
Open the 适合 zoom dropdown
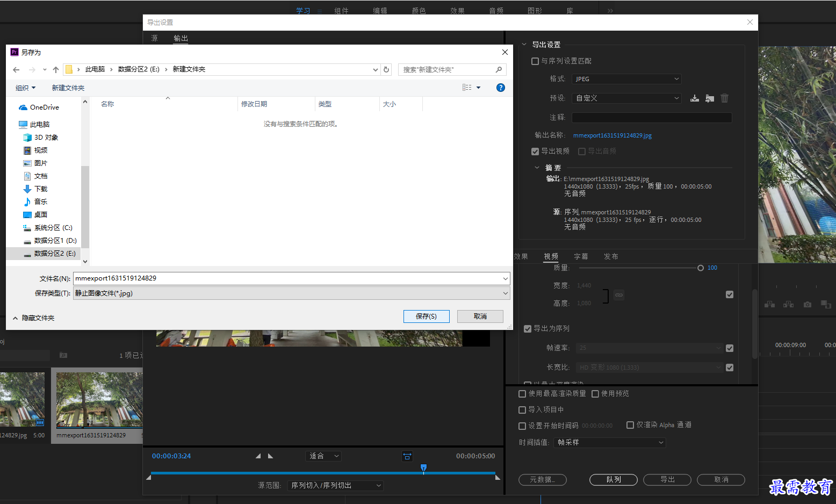(324, 456)
